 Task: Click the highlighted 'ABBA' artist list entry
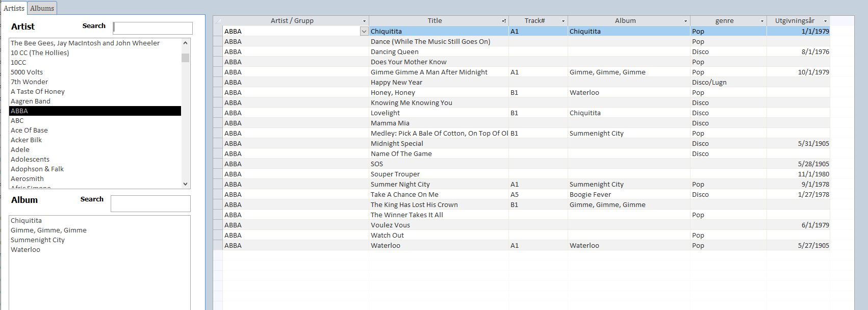[x=95, y=111]
